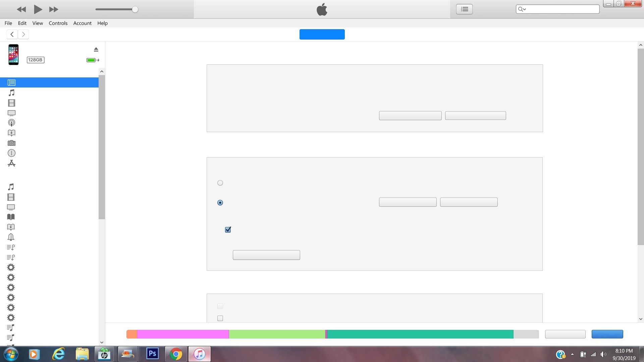Click the back navigation arrow button
This screenshot has height=362, width=644.
pyautogui.click(x=12, y=34)
